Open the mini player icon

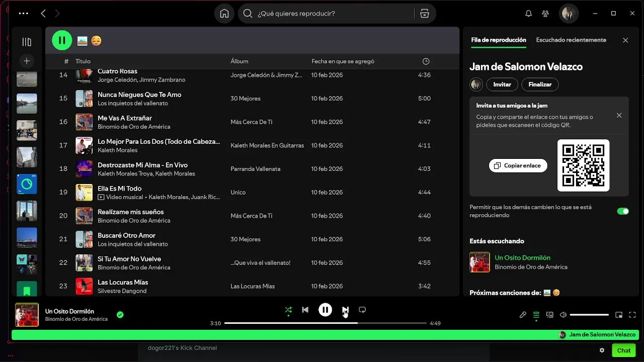(619, 315)
